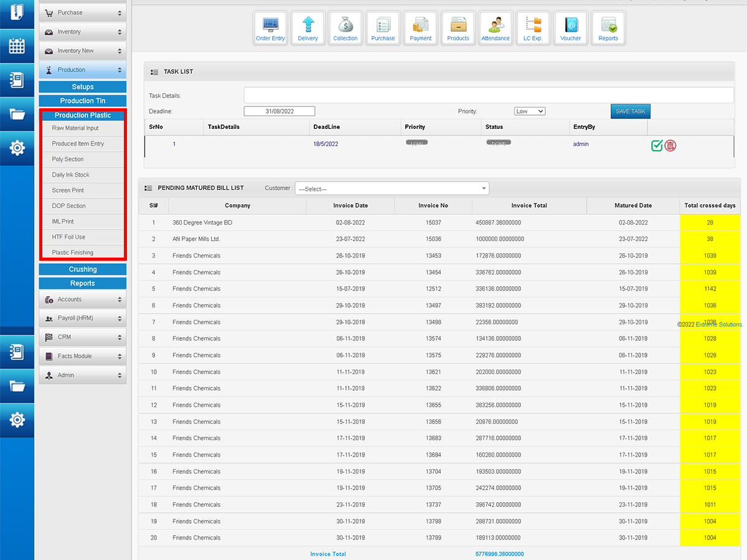The width and height of the screenshot is (747, 560).
Task: Mark task 1 complete with green check
Action: click(x=657, y=146)
